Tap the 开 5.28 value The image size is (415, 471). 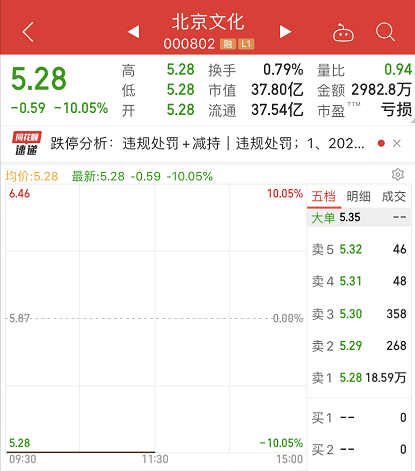click(x=180, y=110)
